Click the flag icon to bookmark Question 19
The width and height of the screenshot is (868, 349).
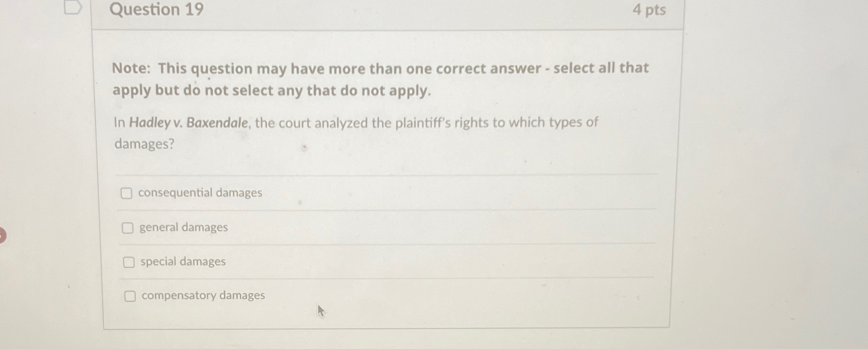click(x=74, y=8)
